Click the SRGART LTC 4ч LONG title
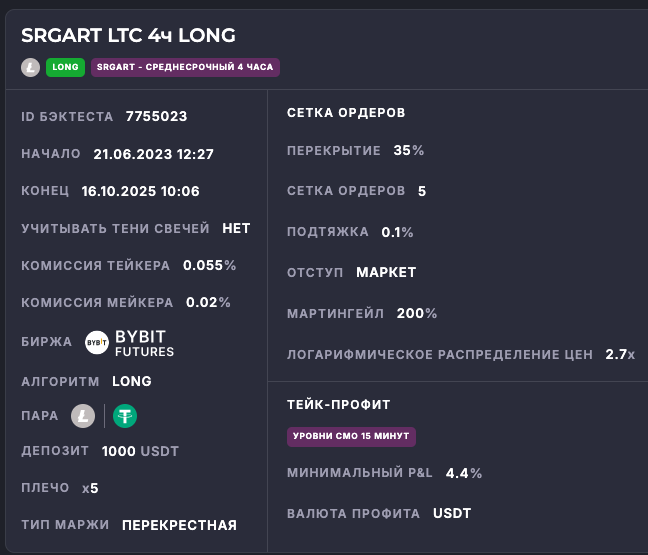Screen dimensions: 648x555 (128, 35)
